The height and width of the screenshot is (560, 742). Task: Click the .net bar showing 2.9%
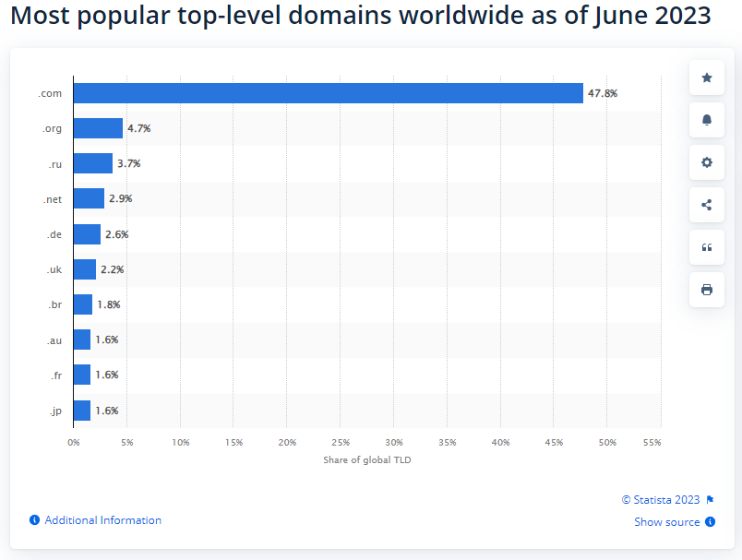(x=89, y=198)
